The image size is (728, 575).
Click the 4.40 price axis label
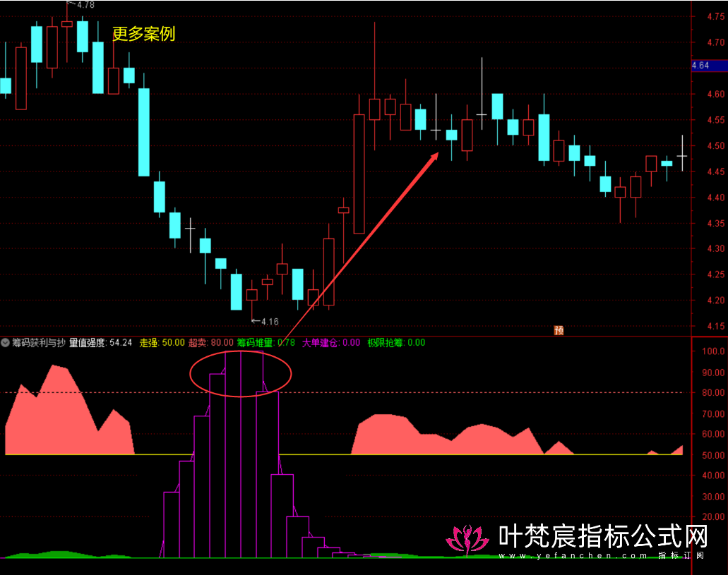pyautogui.click(x=715, y=198)
